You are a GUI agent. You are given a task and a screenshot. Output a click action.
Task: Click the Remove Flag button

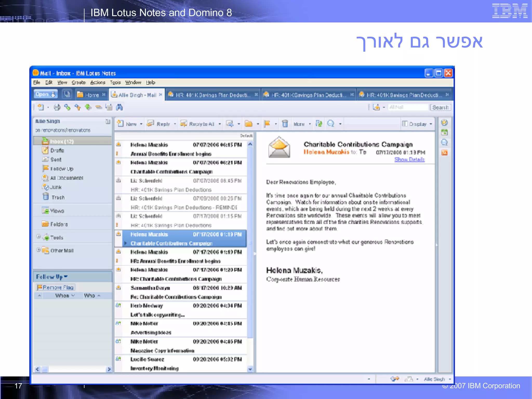tap(56, 287)
